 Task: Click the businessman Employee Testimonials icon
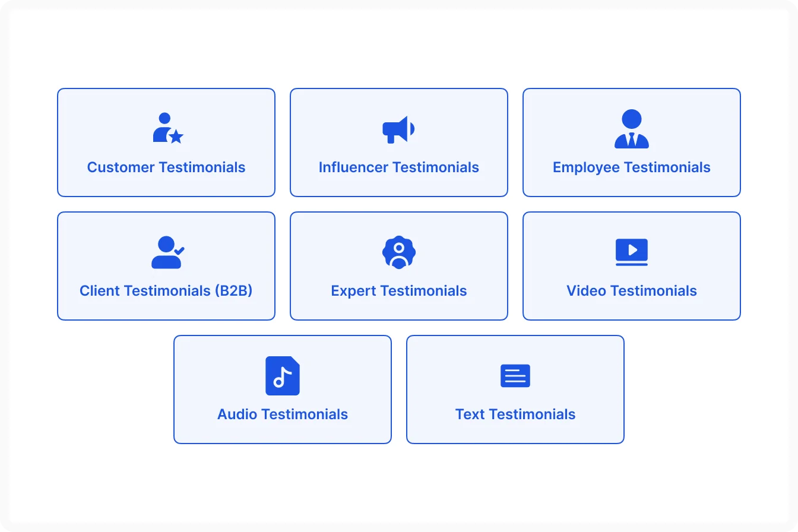631,128
